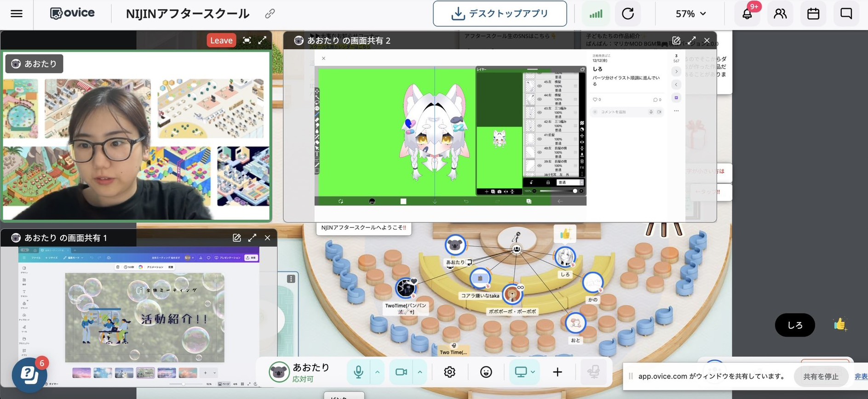Annotate on あおたり の画面共有 2
The image size is (868, 399).
676,40
